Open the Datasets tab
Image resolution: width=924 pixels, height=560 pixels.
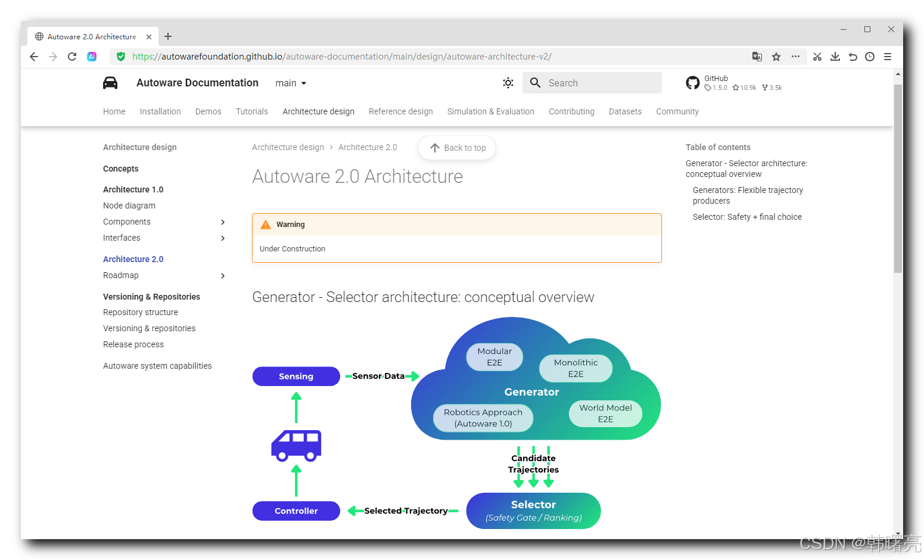pyautogui.click(x=626, y=111)
